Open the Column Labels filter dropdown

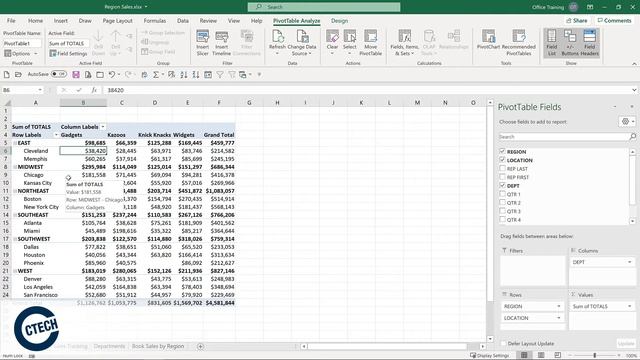tap(103, 127)
